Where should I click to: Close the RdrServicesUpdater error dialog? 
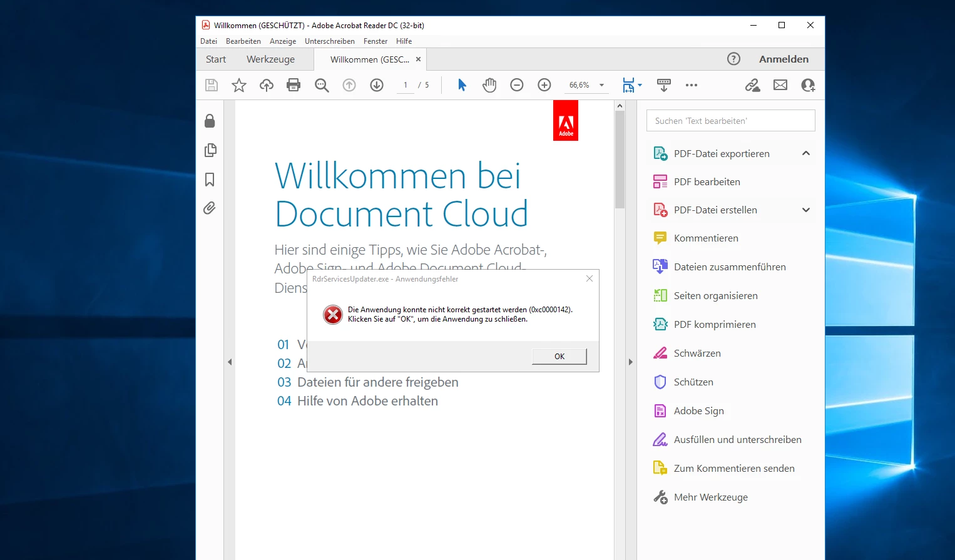coord(590,278)
